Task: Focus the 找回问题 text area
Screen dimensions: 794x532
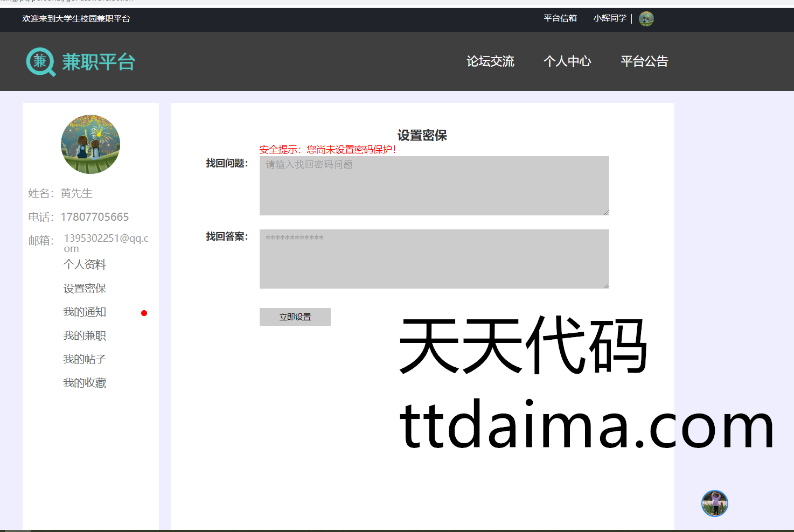Action: pyautogui.click(x=434, y=186)
